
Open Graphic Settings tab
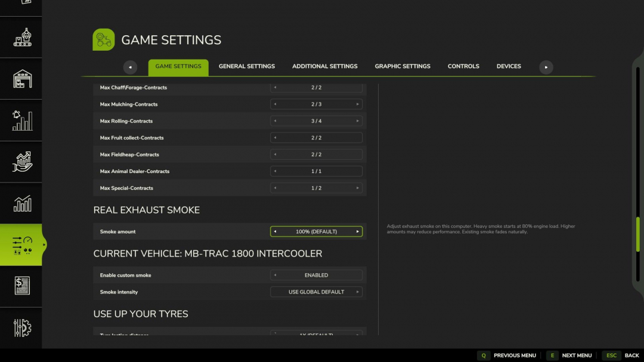tap(402, 66)
